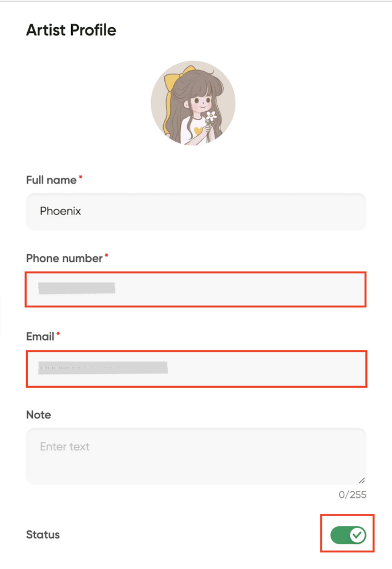
Task: Focus the Full name field containing Phoenix
Action: 196,212
